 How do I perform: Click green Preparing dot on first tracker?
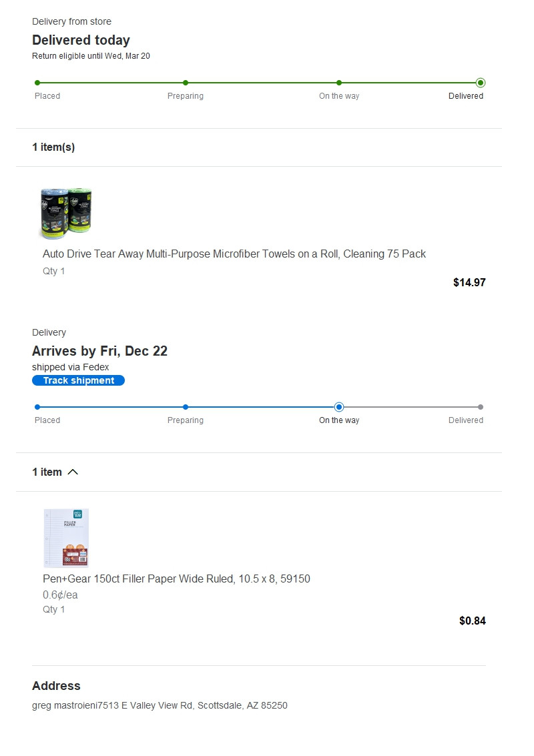click(186, 83)
